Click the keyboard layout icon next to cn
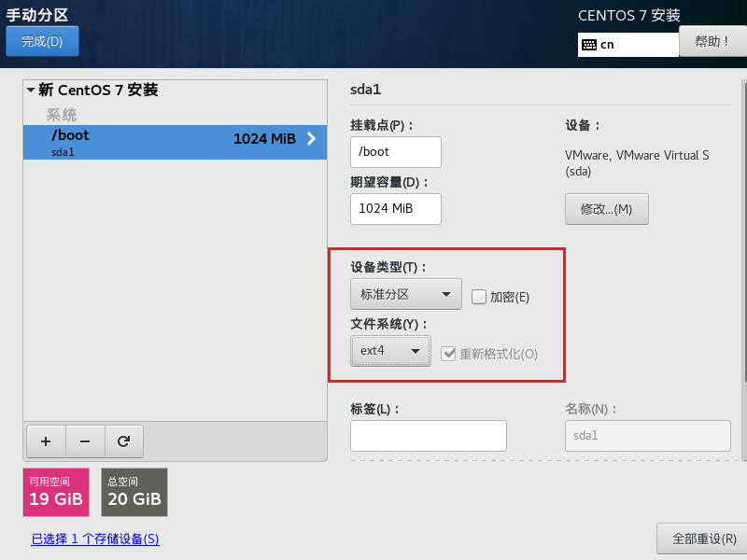747x560 pixels. pyautogui.click(x=589, y=45)
